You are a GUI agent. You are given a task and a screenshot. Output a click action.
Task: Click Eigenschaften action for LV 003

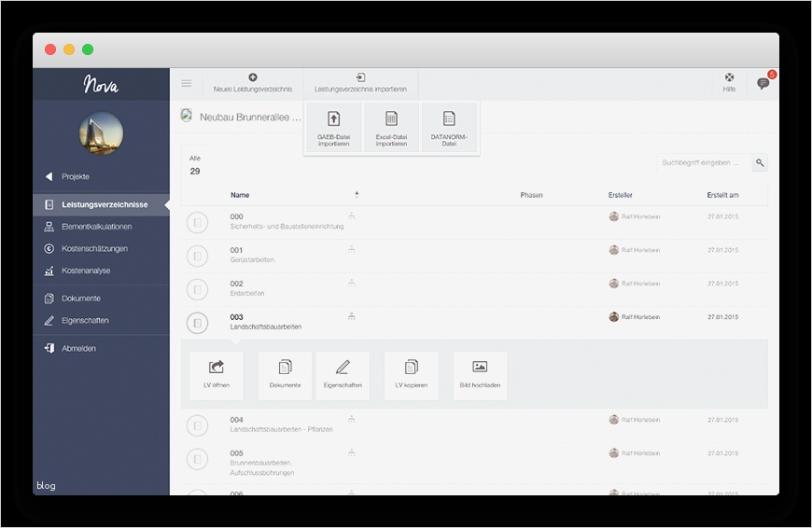(x=343, y=375)
